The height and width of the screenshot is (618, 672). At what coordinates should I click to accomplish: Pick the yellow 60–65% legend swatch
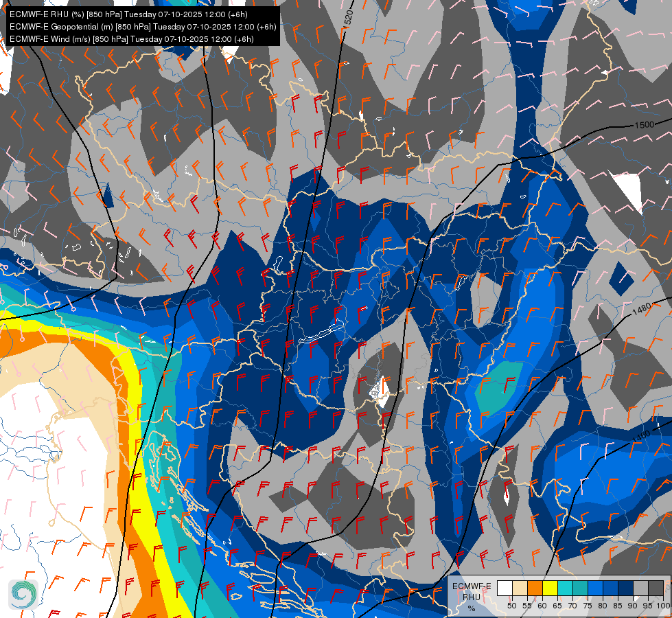pyautogui.click(x=550, y=588)
